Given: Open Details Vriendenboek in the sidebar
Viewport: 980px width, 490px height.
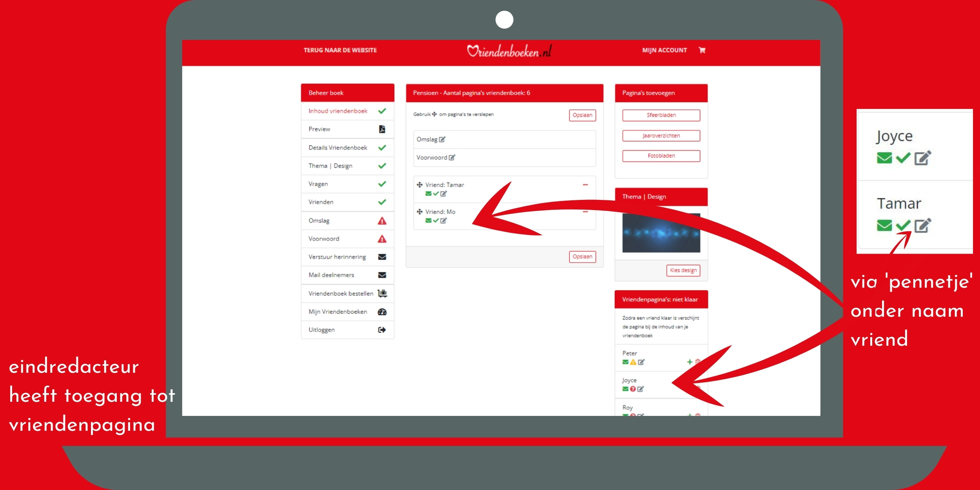Looking at the screenshot, I should coord(348,147).
